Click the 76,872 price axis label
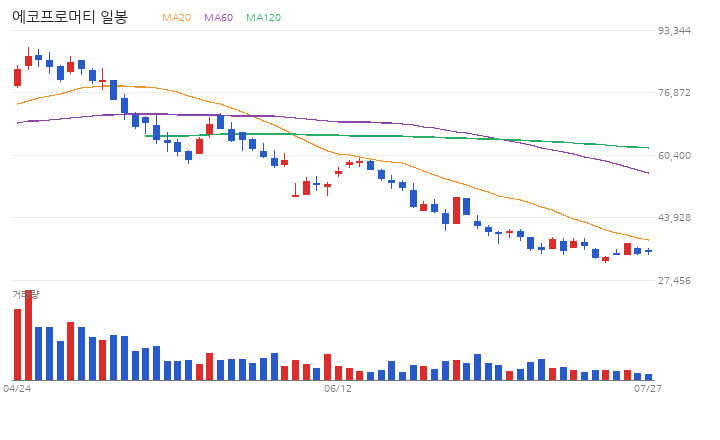This screenshot has height=440, width=720. point(674,93)
